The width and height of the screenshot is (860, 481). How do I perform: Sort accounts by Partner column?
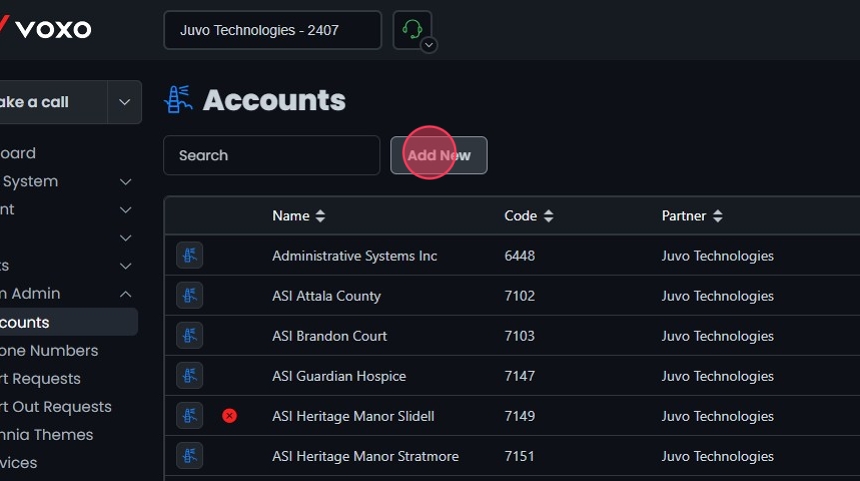click(x=691, y=216)
